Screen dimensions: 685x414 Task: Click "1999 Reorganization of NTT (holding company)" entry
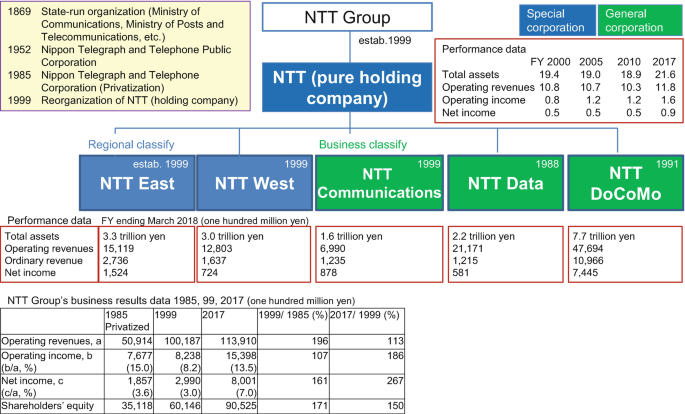pyautogui.click(x=123, y=100)
